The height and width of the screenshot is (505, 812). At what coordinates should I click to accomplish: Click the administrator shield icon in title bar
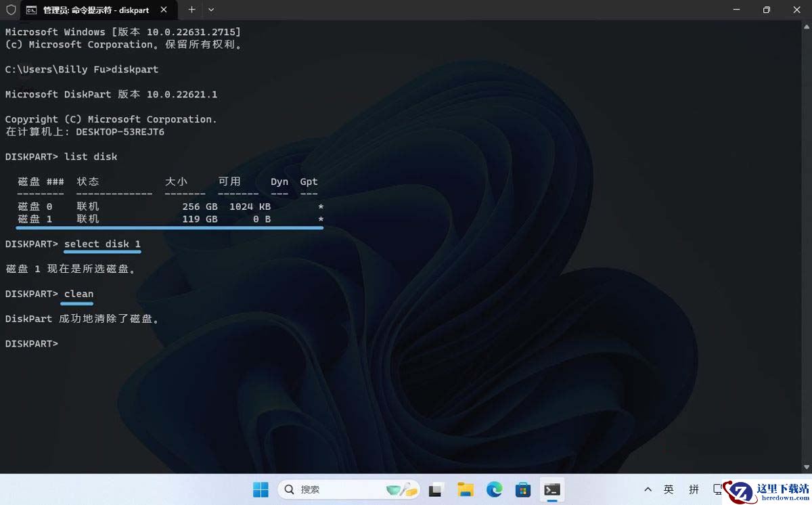click(x=10, y=10)
